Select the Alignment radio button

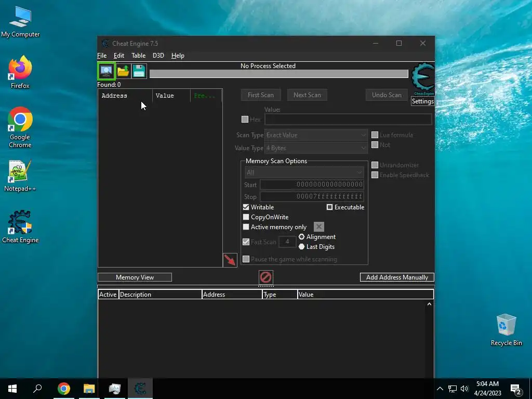(301, 237)
